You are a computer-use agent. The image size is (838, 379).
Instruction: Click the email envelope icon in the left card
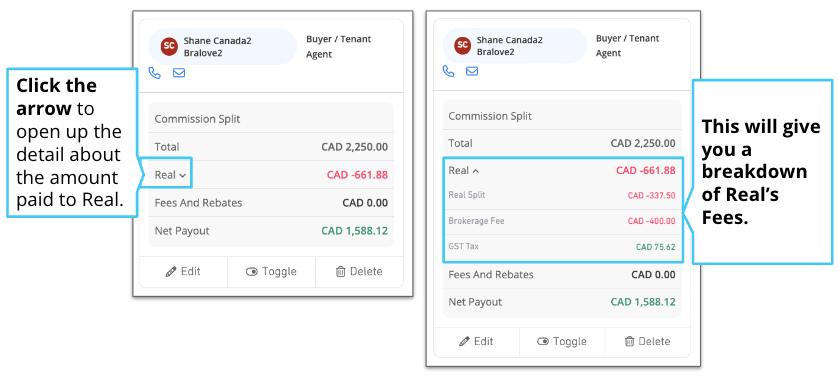point(179,73)
